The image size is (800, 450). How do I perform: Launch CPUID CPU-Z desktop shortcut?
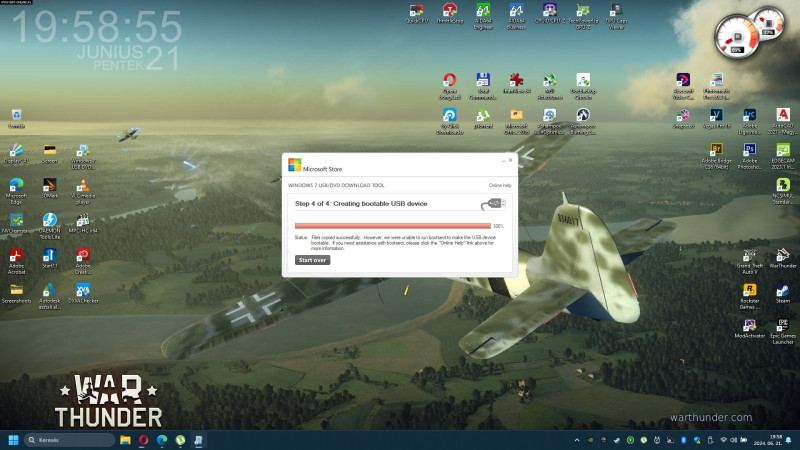tap(549, 13)
